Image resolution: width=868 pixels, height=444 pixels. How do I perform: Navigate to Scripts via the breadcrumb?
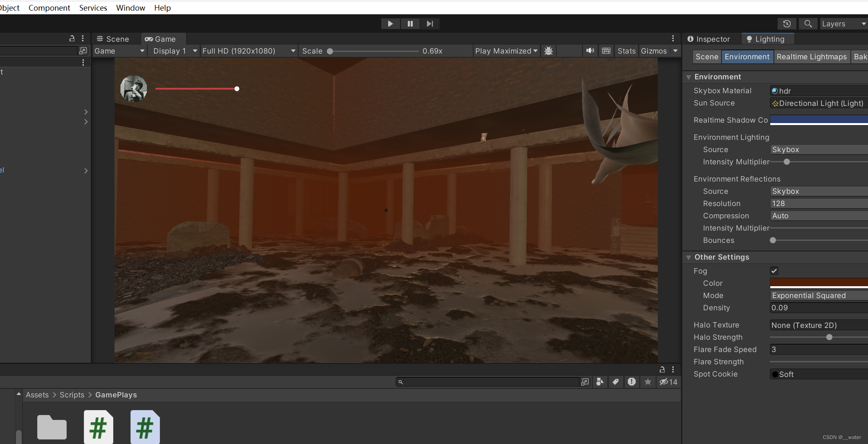(x=72, y=395)
